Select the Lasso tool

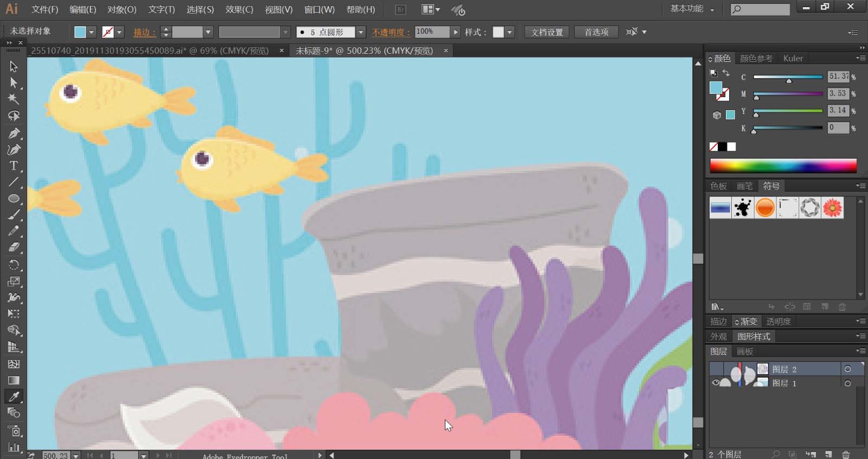(x=14, y=116)
